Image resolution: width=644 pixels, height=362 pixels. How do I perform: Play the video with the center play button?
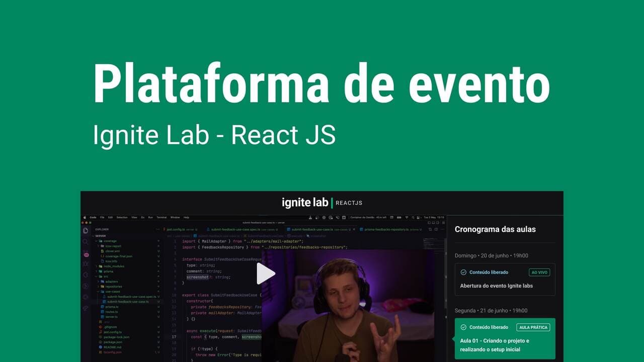(x=265, y=274)
